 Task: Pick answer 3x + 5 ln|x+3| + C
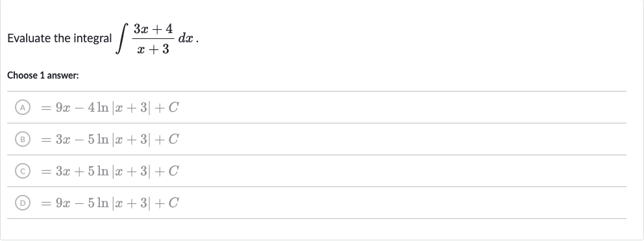[317, 171]
